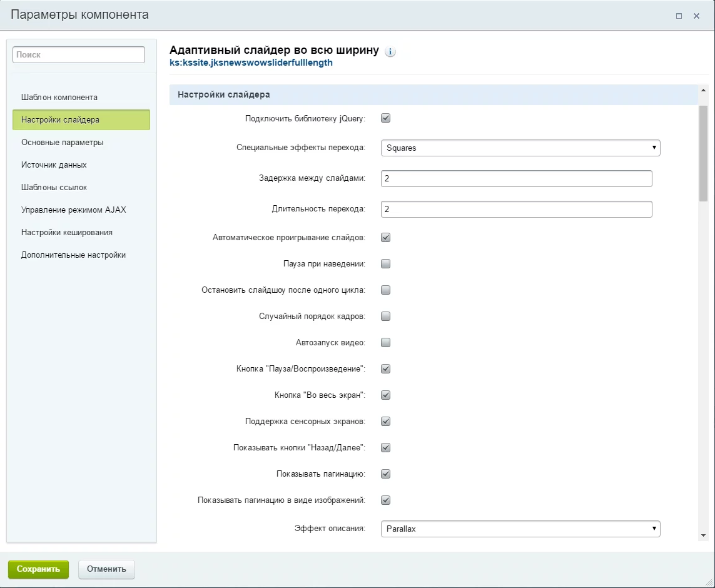The image size is (715, 588).
Task: Go to 'Основные параметры' sidebar section
Action: (62, 143)
